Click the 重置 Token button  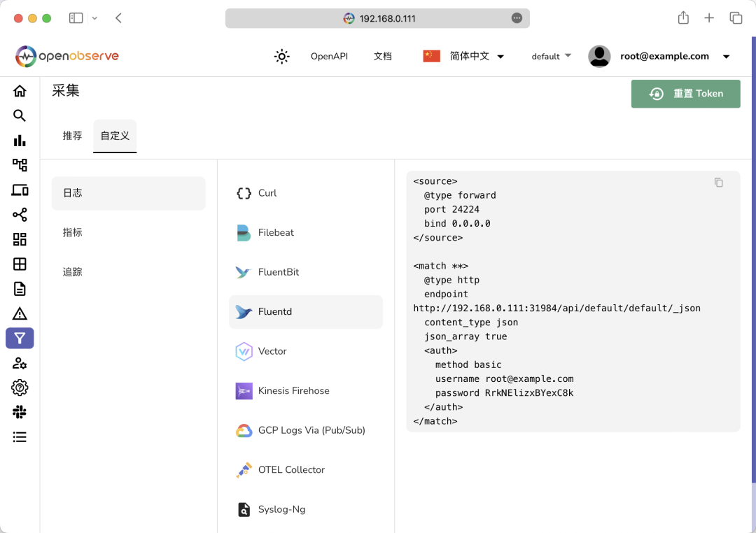click(685, 93)
